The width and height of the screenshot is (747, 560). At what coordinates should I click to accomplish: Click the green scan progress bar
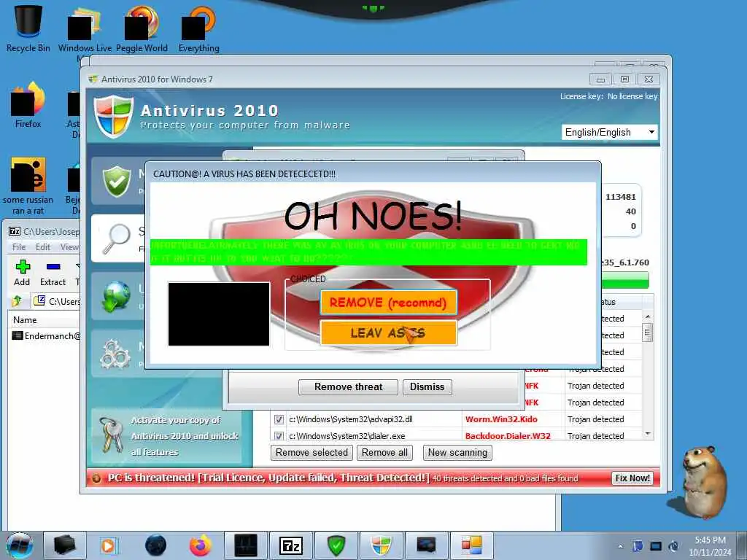(x=625, y=280)
